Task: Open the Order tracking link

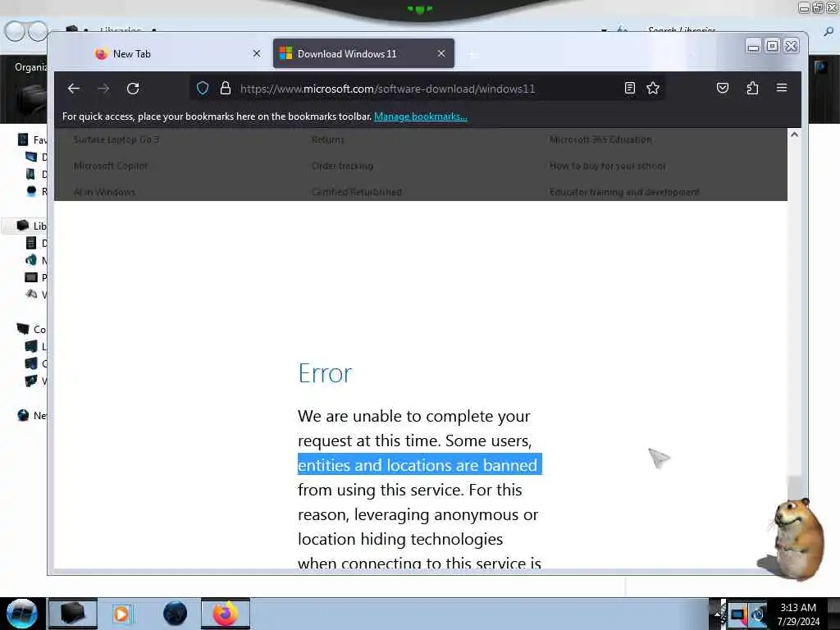Action: [342, 166]
